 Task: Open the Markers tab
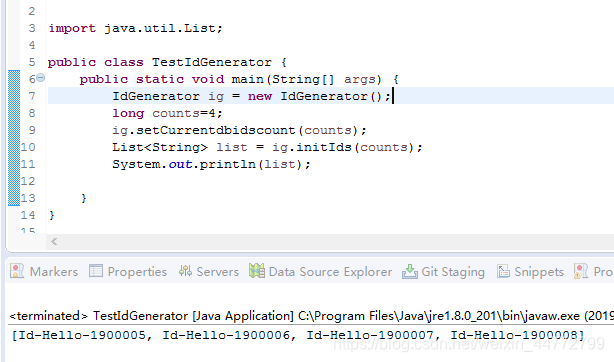44,272
